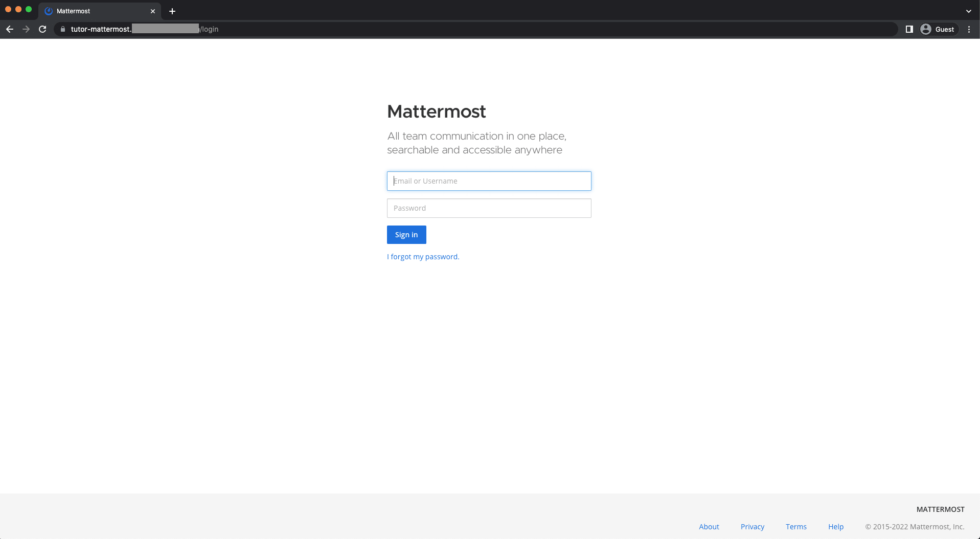Open the About footer link
Screen dimensions: 980x539
(709, 527)
